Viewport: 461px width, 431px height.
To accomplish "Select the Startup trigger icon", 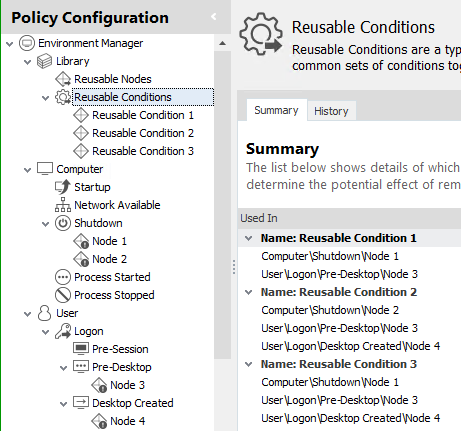I will click(63, 187).
